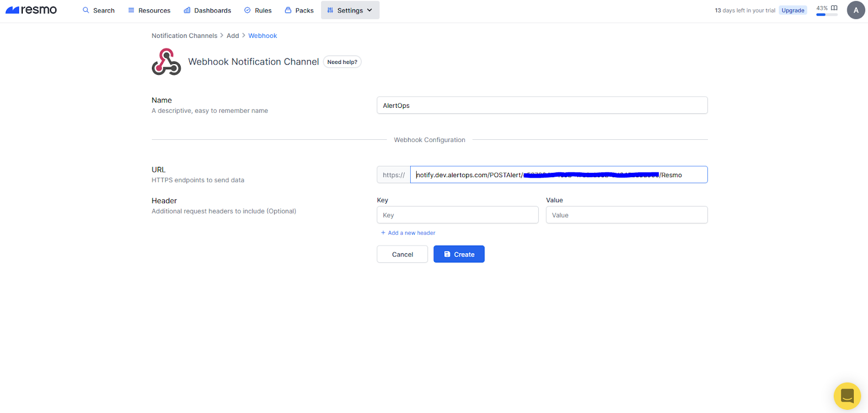The height and width of the screenshot is (413, 868).
Task: Open the Packs page
Action: (x=299, y=10)
